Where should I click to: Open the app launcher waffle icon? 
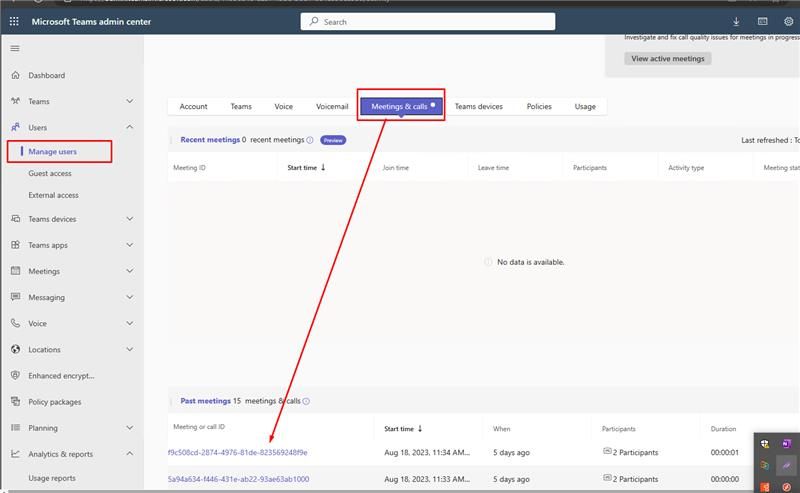14,21
